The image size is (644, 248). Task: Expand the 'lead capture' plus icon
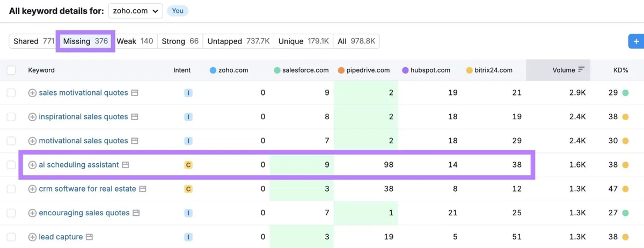pos(32,237)
